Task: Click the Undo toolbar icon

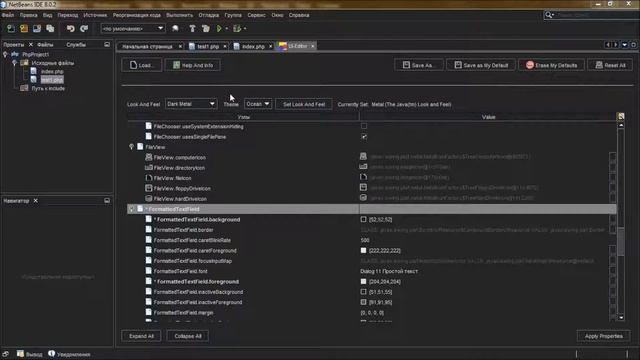Action: click(x=71, y=29)
